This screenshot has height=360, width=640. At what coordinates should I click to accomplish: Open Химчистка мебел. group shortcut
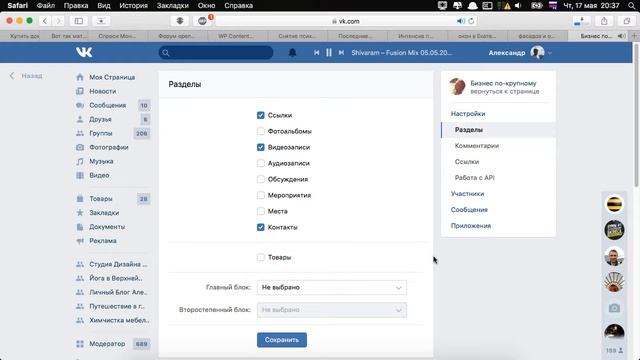(x=119, y=320)
